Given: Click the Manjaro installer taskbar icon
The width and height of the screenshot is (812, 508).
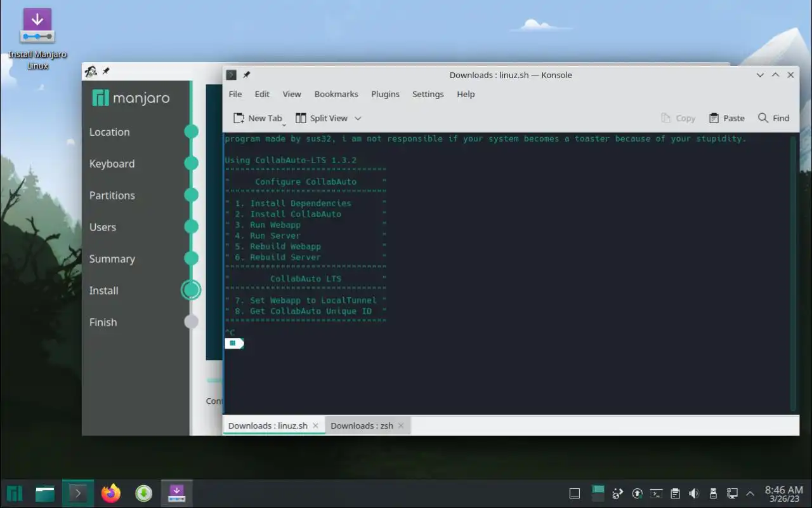Looking at the screenshot, I should click(x=176, y=493).
